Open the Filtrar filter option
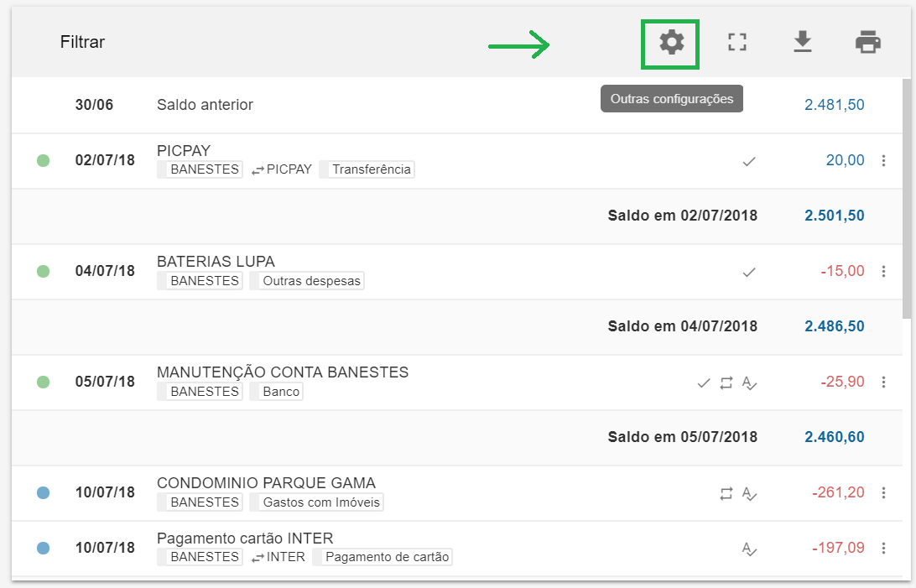The height and width of the screenshot is (588, 916). [82, 42]
